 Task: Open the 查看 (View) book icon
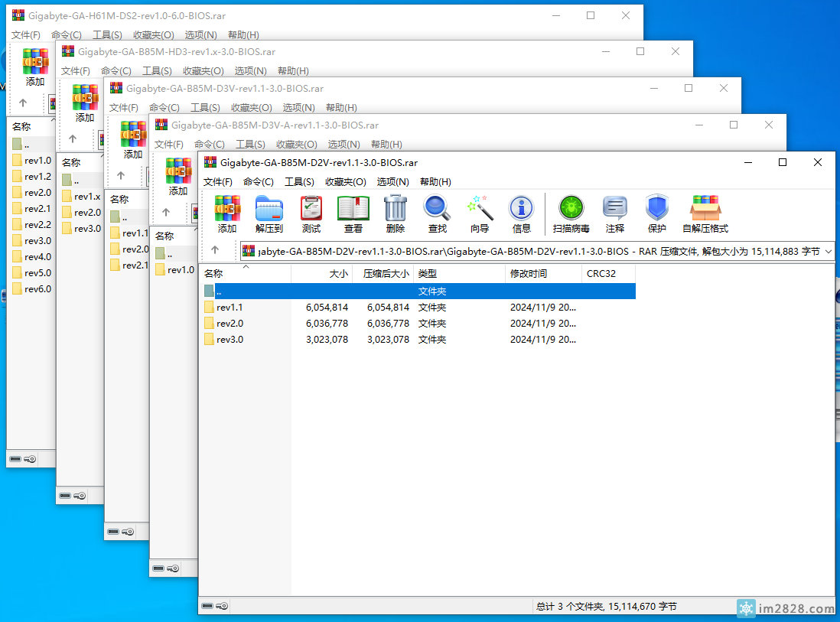point(353,213)
